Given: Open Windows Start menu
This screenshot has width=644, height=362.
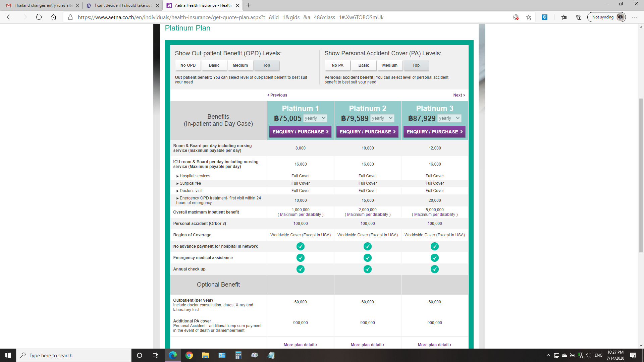Looking at the screenshot, I should click(x=8, y=355).
